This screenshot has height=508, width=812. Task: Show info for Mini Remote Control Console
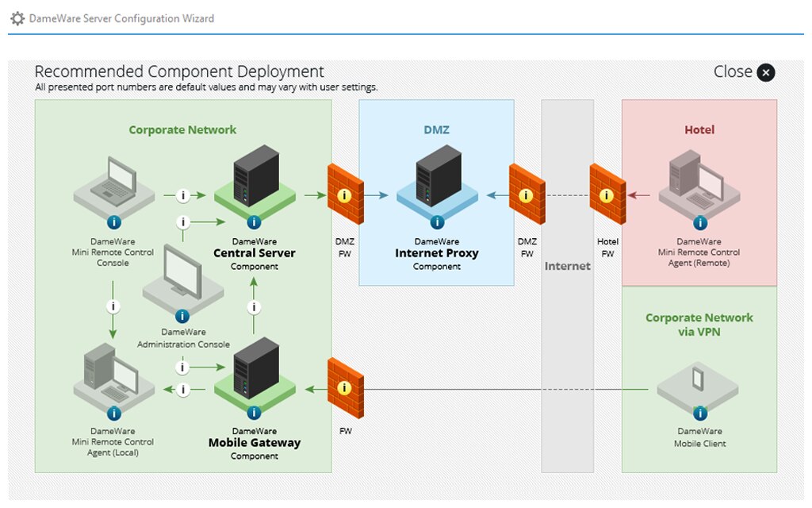coord(114,222)
